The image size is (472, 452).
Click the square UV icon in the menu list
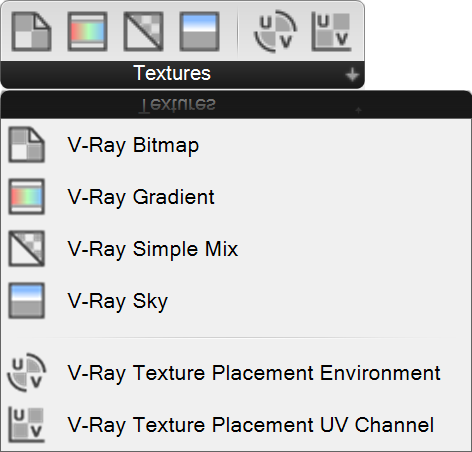(26, 425)
